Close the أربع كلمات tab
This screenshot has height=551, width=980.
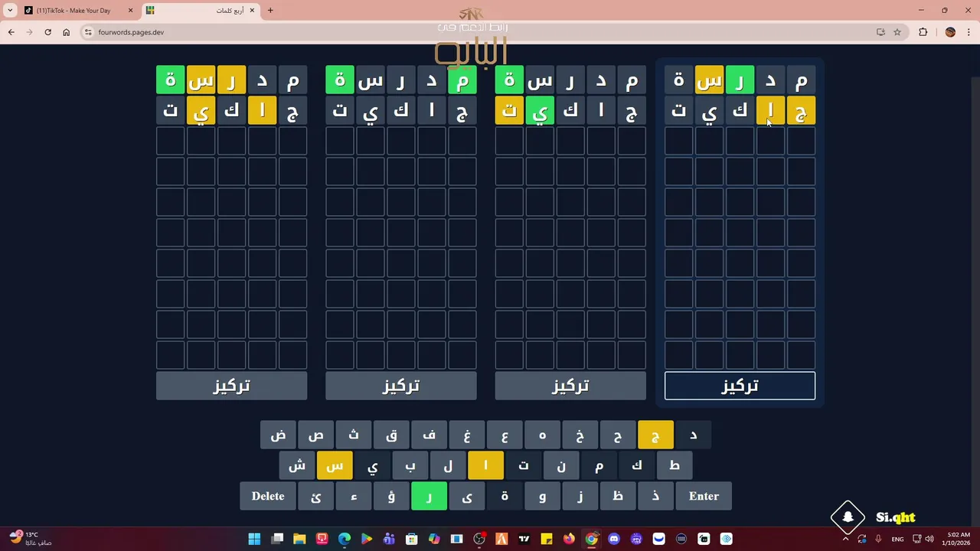[252, 11]
